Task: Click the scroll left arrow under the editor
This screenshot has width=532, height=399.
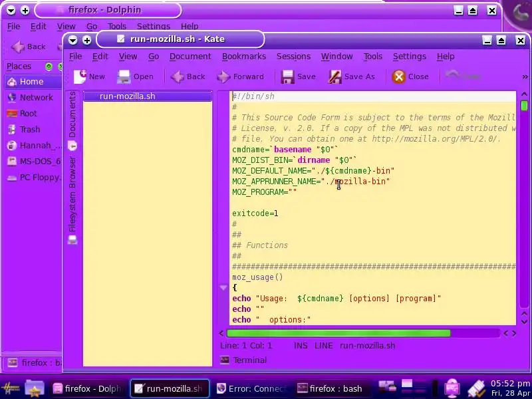Action: (x=221, y=334)
